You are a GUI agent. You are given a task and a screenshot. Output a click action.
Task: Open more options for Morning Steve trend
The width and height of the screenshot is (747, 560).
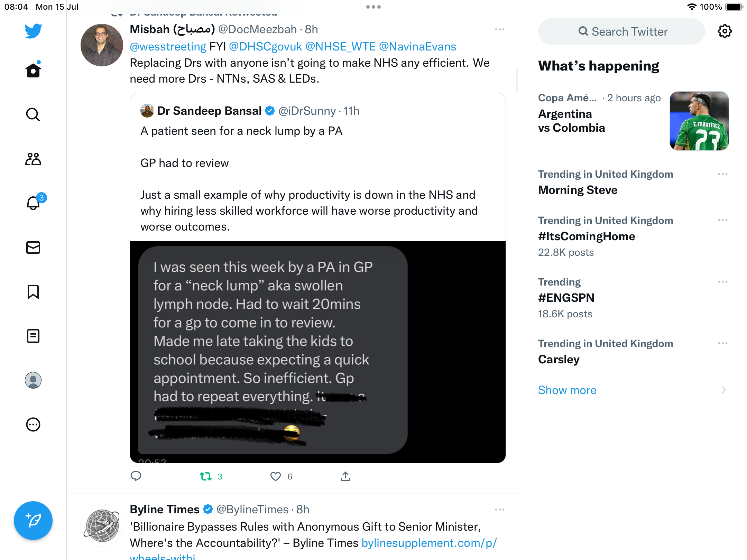coord(723,174)
